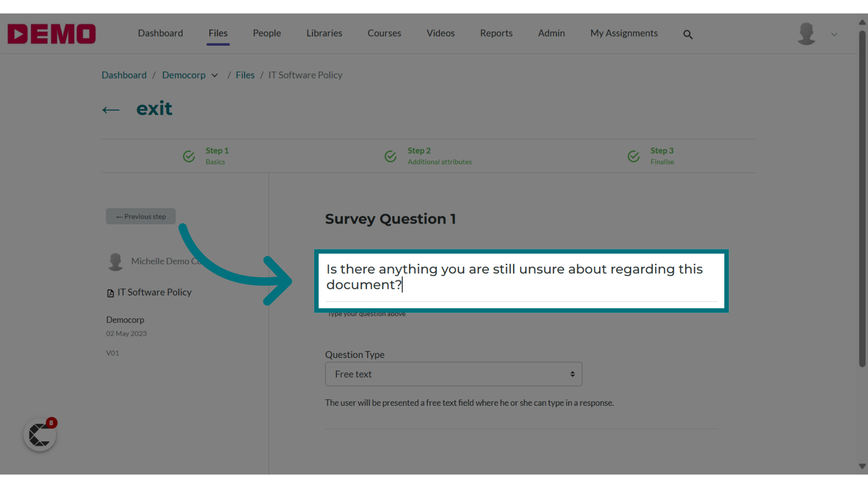Expand the user profile dropdown arrow
The height and width of the screenshot is (488, 868).
tap(834, 34)
